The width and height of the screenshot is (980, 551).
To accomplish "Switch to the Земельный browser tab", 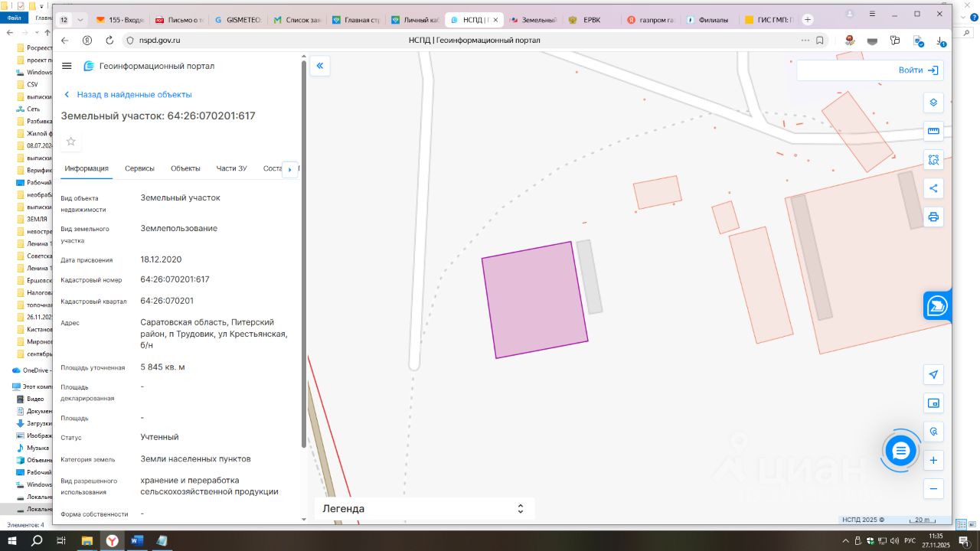I will [534, 20].
